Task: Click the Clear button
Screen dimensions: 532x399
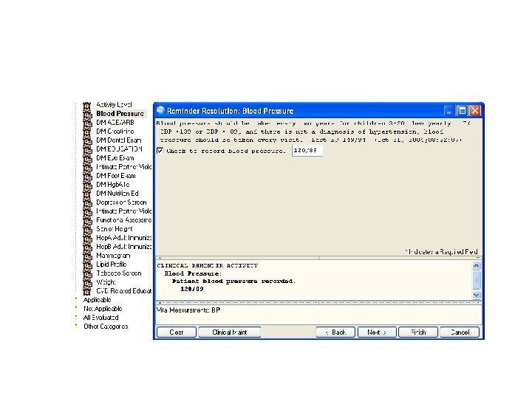Action: [x=177, y=332]
